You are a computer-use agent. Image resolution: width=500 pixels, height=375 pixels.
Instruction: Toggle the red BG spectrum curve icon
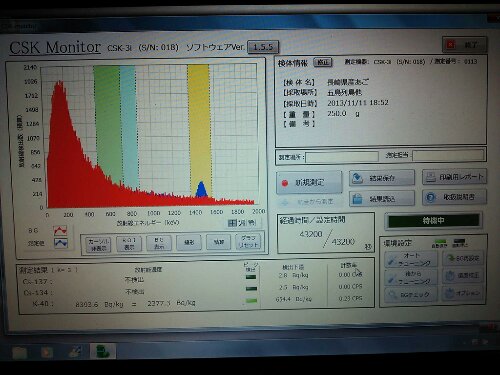pyautogui.click(x=60, y=230)
